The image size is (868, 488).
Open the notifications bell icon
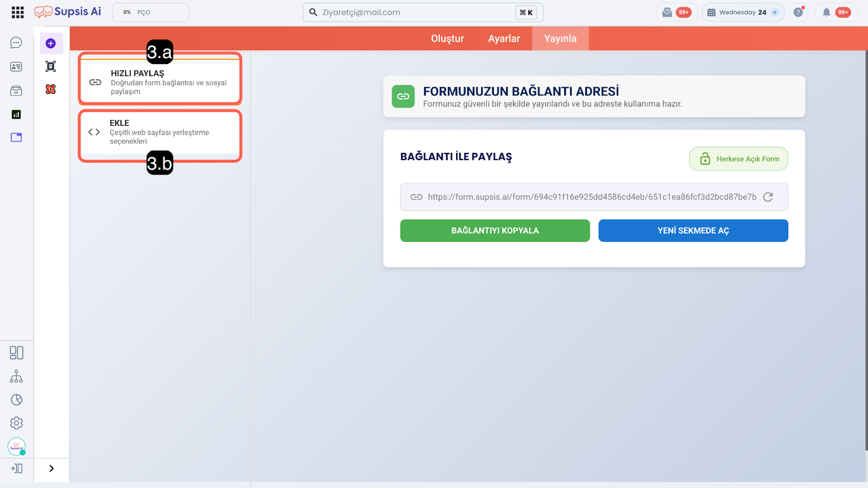click(x=826, y=12)
